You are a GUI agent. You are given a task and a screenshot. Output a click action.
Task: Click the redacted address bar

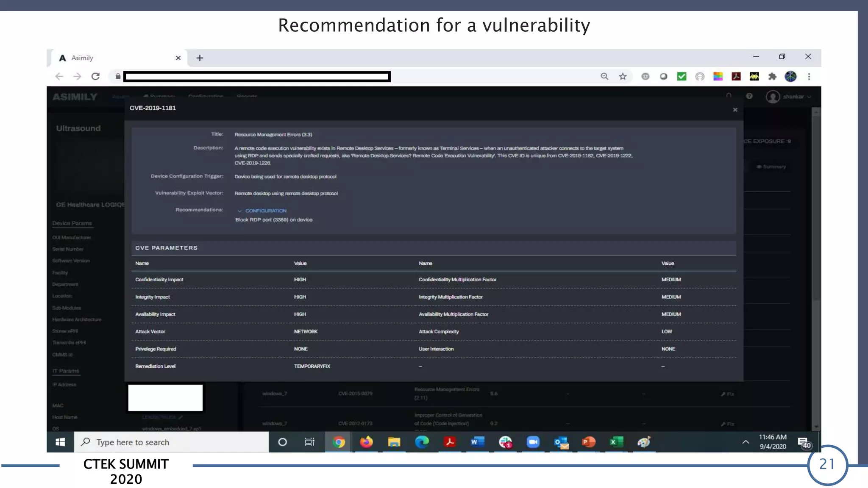click(x=257, y=77)
